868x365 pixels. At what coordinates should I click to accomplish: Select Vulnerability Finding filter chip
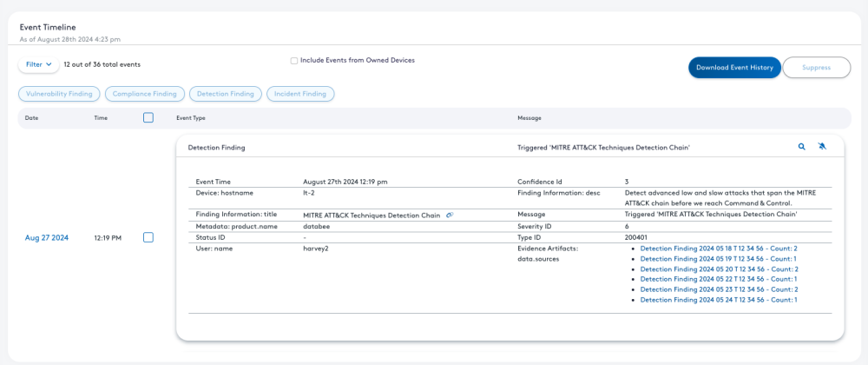coord(59,94)
